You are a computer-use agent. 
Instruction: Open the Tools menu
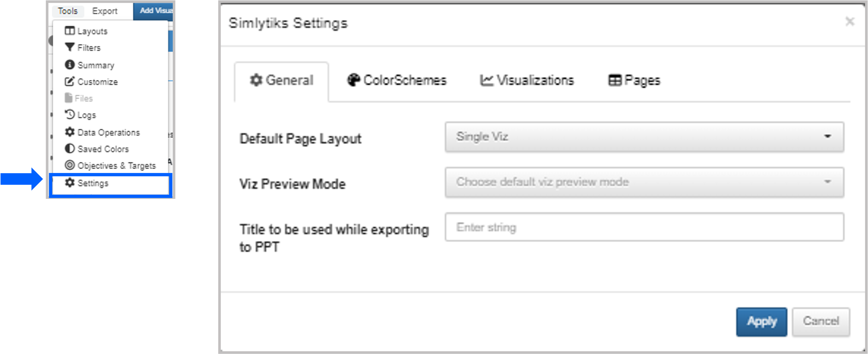[x=68, y=11]
